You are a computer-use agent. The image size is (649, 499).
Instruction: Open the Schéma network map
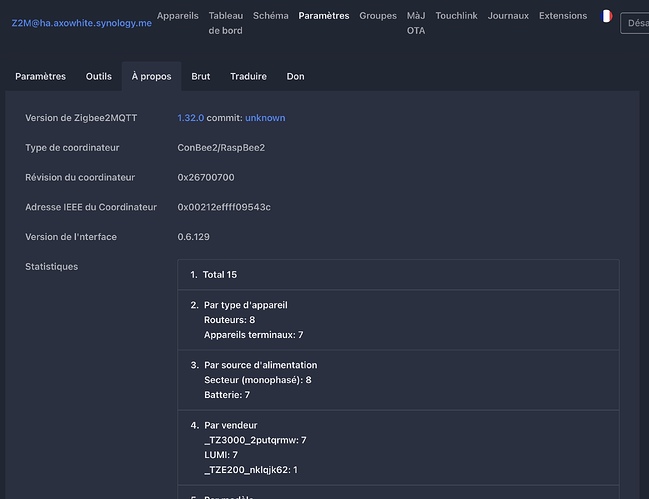(271, 16)
